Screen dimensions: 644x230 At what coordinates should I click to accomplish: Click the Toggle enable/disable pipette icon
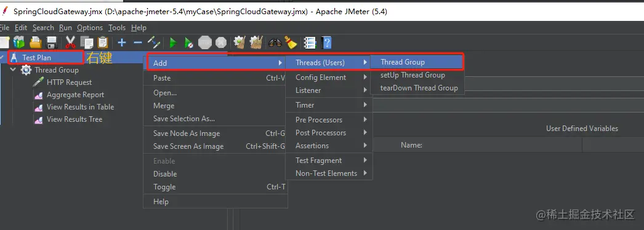[154, 42]
